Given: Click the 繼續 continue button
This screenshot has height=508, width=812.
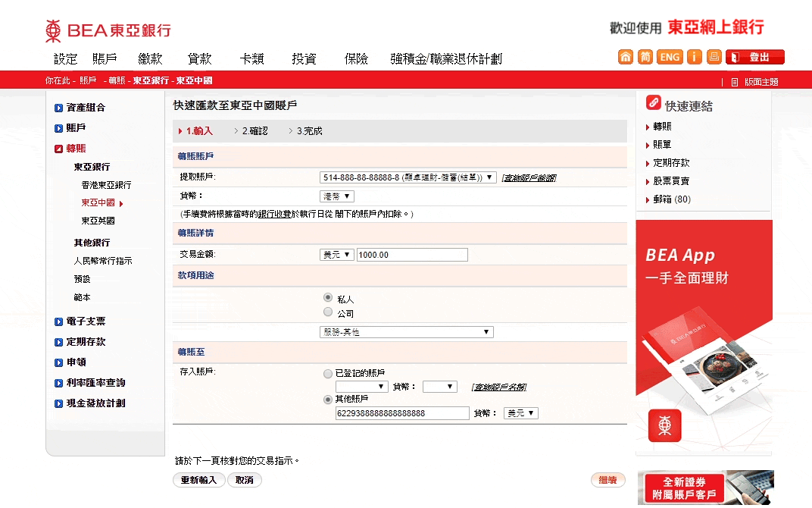Looking at the screenshot, I should 608,480.
